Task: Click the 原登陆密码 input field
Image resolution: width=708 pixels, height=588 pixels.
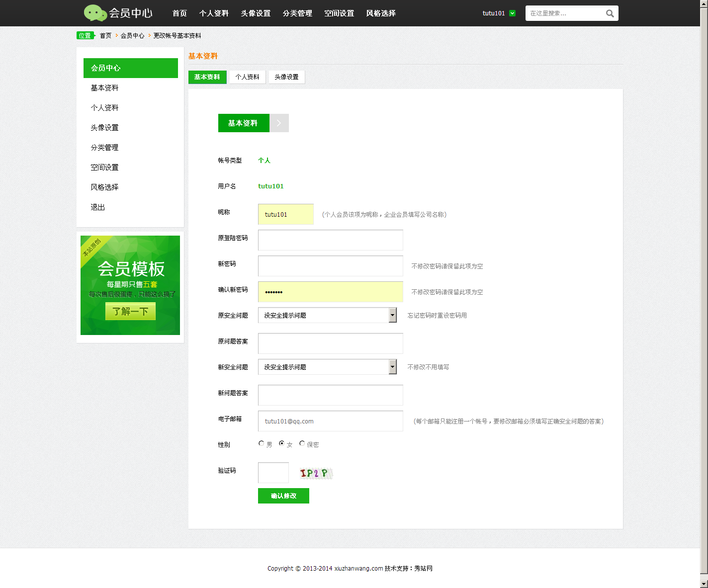Action: click(x=330, y=240)
